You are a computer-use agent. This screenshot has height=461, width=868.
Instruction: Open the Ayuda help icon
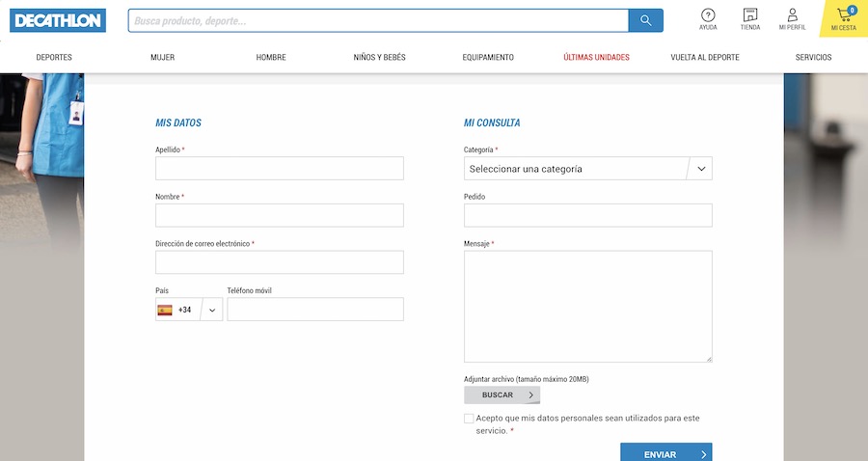point(708,18)
